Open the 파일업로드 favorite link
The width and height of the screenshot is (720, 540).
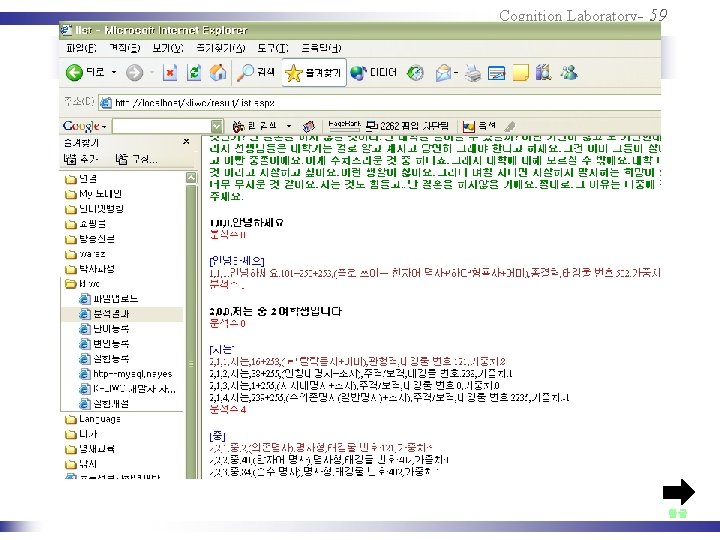click(109, 299)
